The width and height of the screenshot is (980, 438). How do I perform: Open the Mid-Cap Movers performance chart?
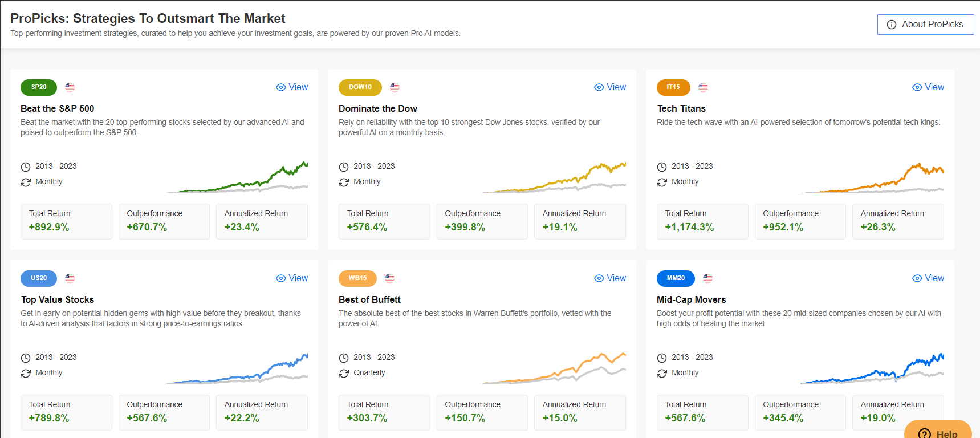(x=872, y=368)
